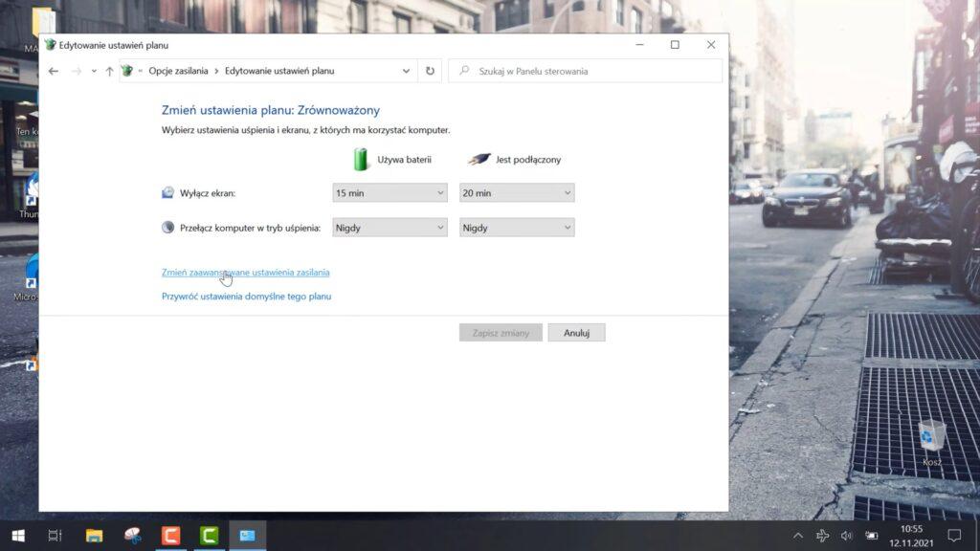Screen dimensions: 980x551
Task: Expand 'Wyłącz ekran' on-battery dropdown (15 min)
Action: coord(390,193)
